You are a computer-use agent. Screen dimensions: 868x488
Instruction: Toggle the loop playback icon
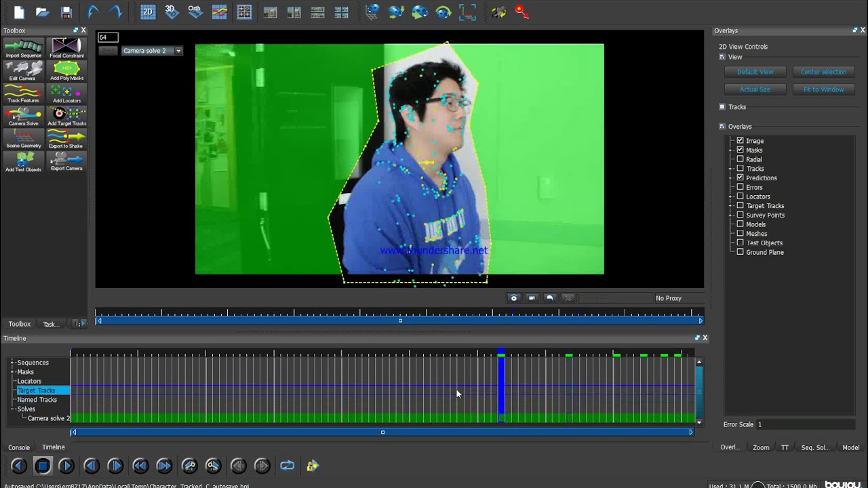pyautogui.click(x=287, y=466)
